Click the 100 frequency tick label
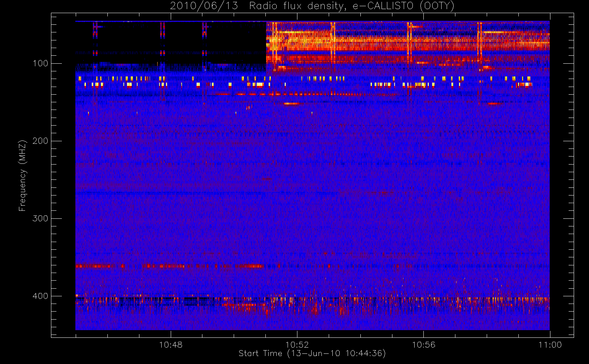 [x=40, y=63]
